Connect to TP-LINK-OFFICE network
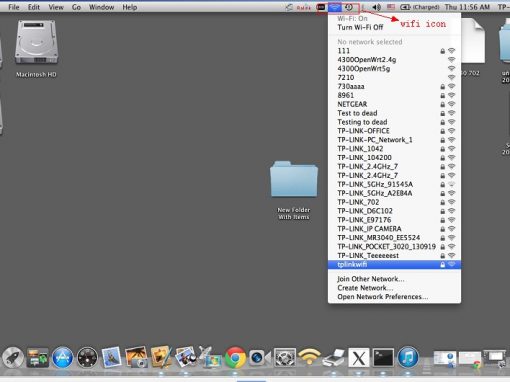Screen dimensions: 510x382 394,131
